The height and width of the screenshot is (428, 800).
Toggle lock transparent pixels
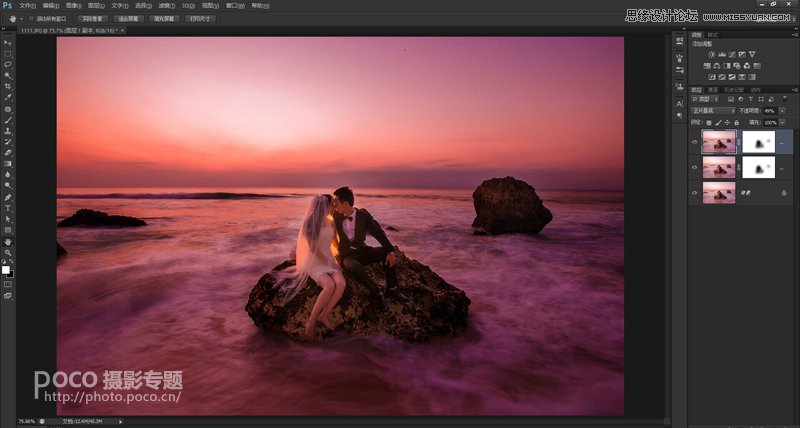click(709, 123)
